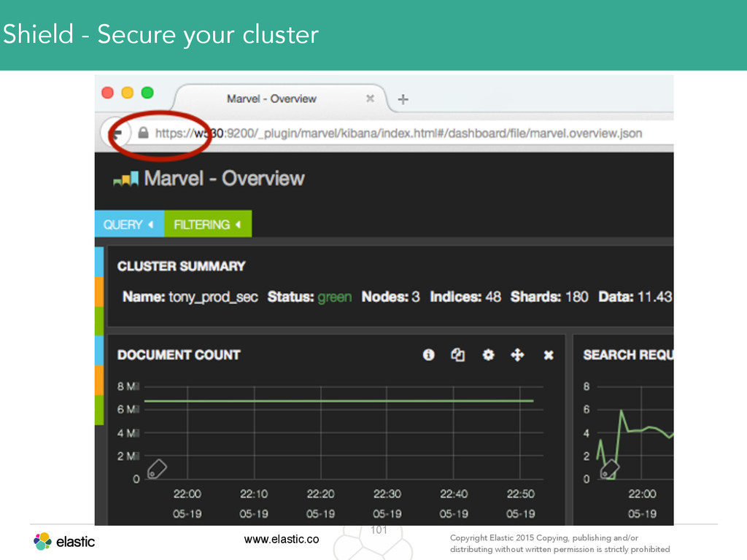747x560 pixels.
Task: Click the 22:50 time label on Document Count axis
Action: point(520,494)
